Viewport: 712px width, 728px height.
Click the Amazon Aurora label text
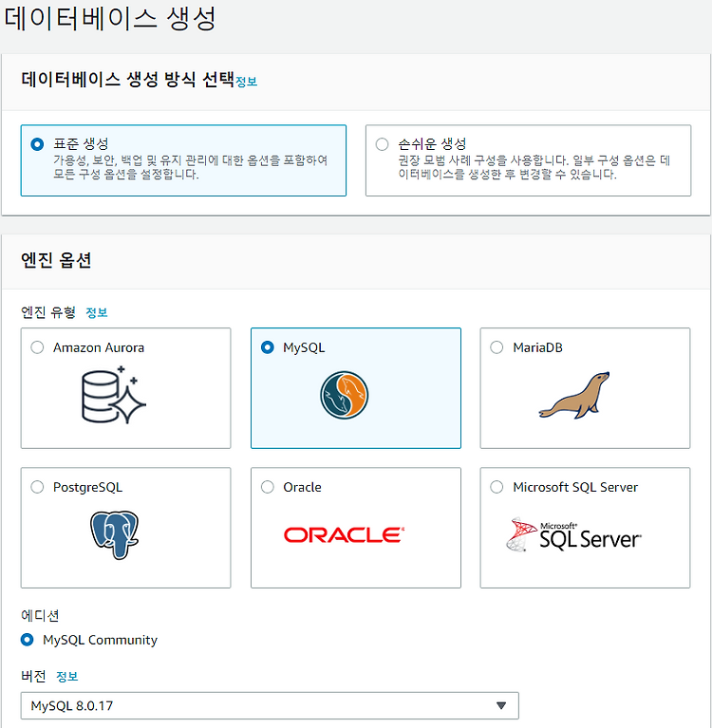(99, 347)
